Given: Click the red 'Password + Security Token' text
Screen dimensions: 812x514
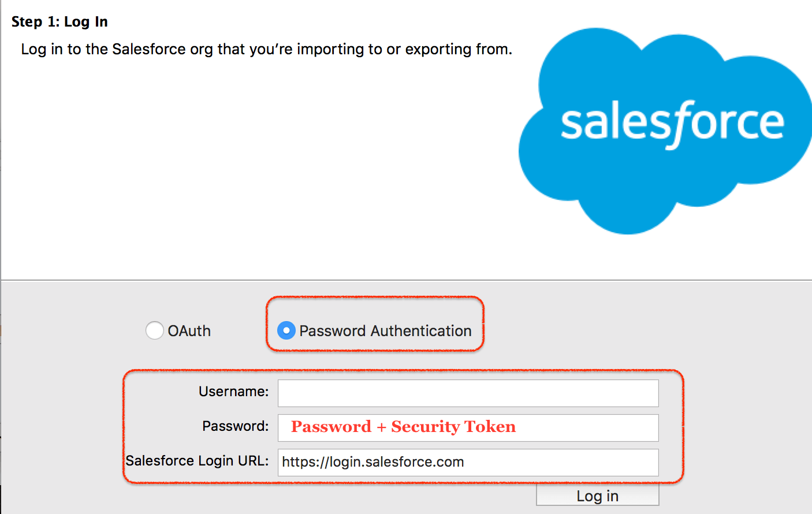Looking at the screenshot, I should click(x=404, y=427).
